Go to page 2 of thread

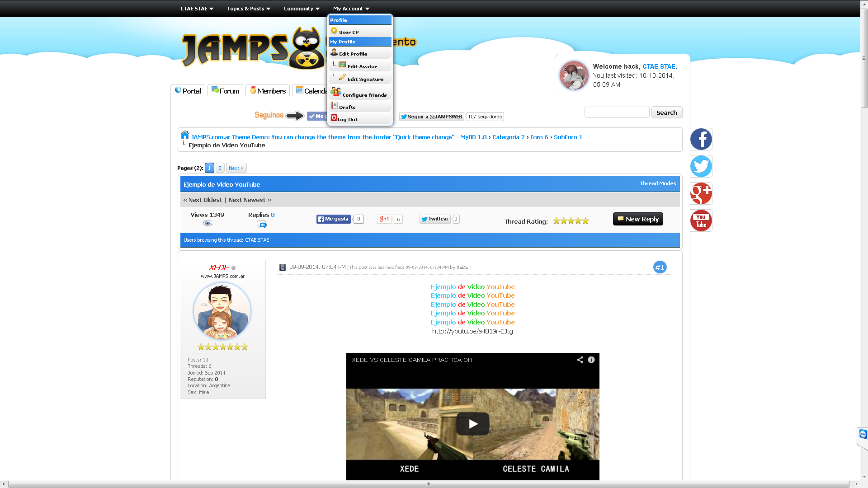click(220, 168)
